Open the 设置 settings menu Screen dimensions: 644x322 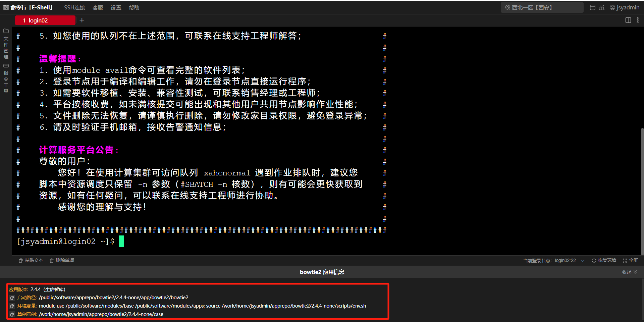[116, 7]
